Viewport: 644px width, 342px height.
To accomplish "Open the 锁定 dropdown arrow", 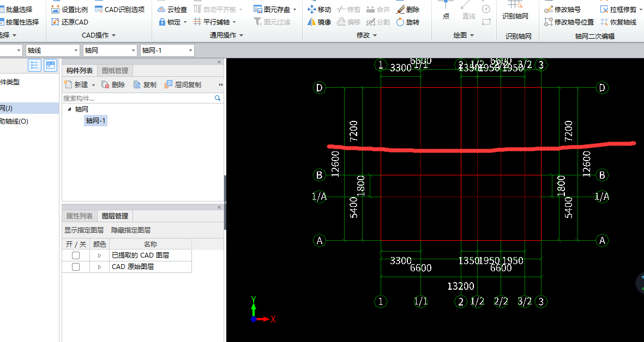I will click(x=185, y=22).
